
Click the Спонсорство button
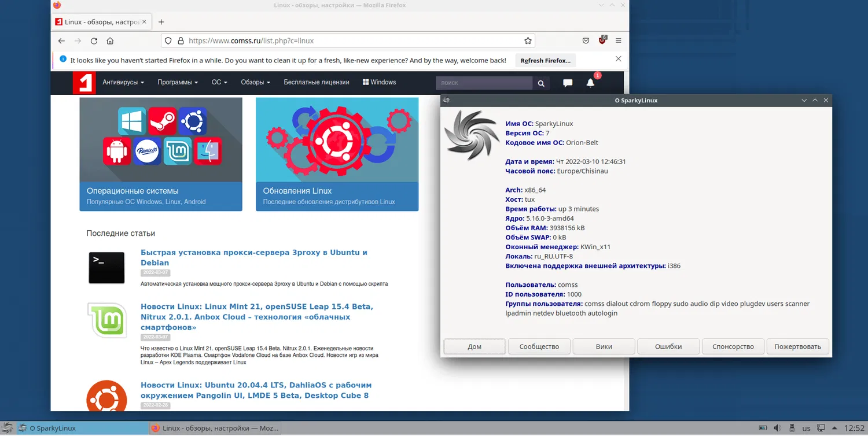coord(733,346)
